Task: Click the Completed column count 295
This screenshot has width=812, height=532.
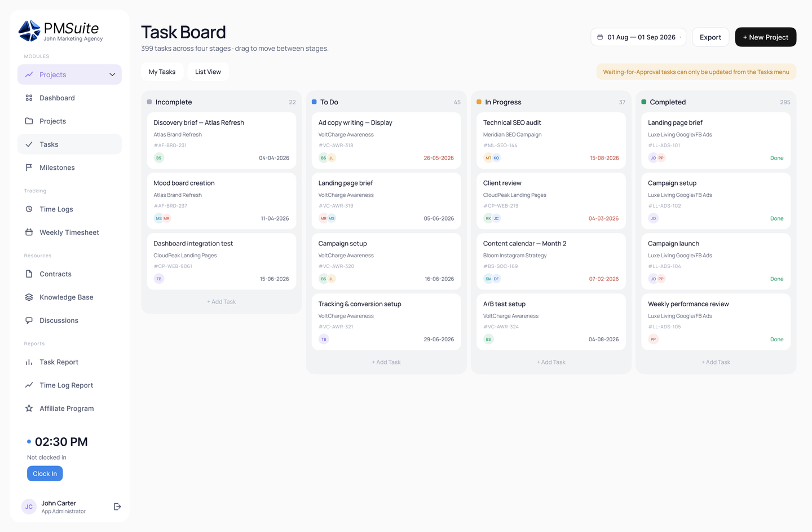Action: [x=785, y=102]
